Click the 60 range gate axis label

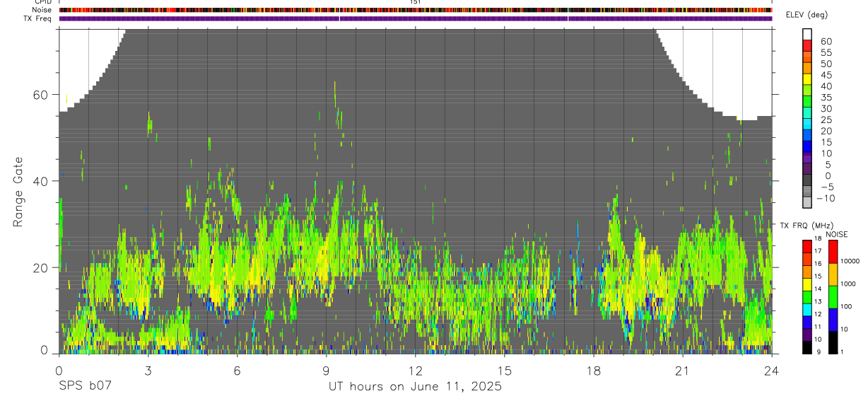coord(43,95)
